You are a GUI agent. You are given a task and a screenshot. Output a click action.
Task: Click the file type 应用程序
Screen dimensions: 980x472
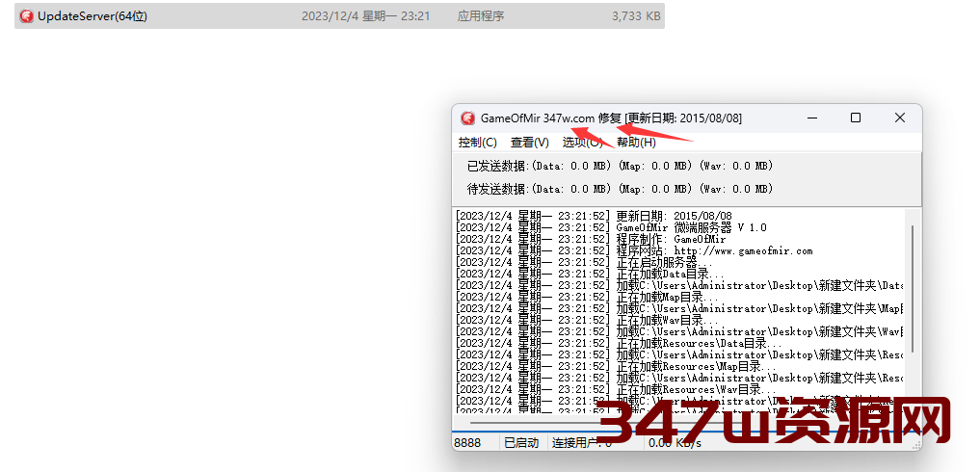(x=481, y=16)
